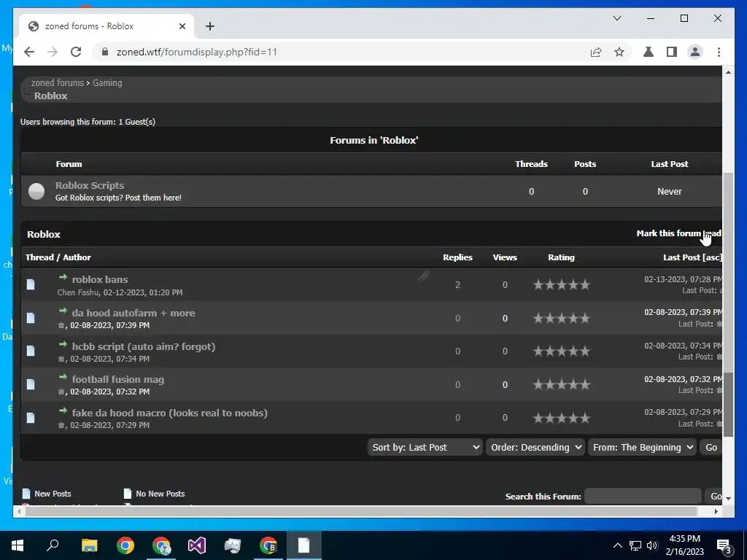Sort by Thread column header
This screenshot has height=560, width=747.
click(39, 257)
